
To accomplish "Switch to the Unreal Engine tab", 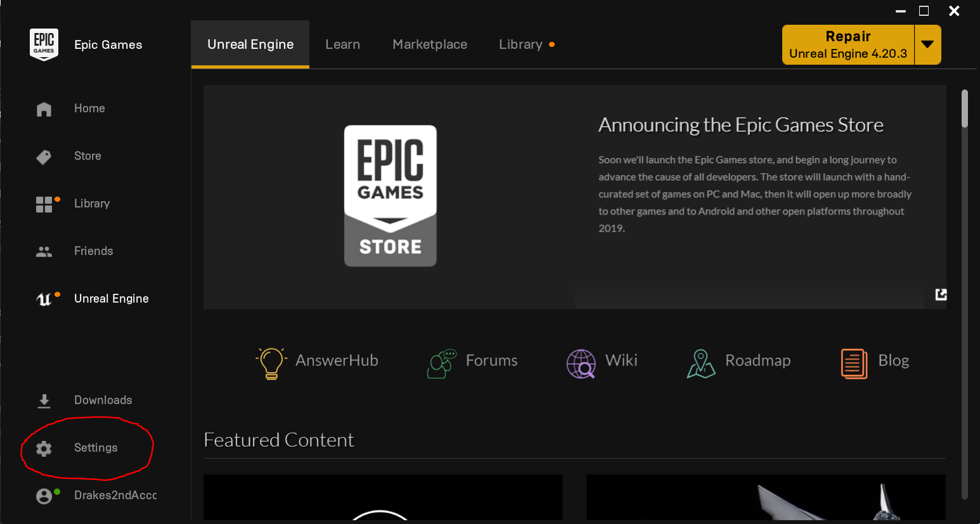I will click(x=250, y=44).
